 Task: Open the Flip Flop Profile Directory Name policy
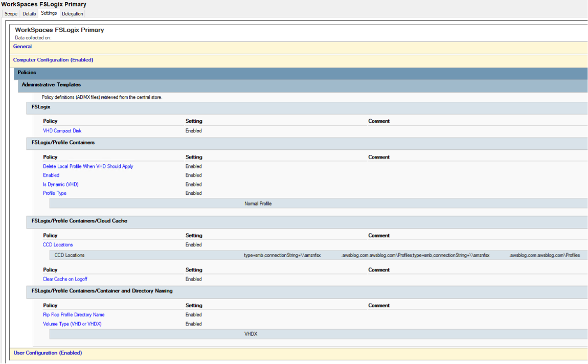click(x=73, y=314)
